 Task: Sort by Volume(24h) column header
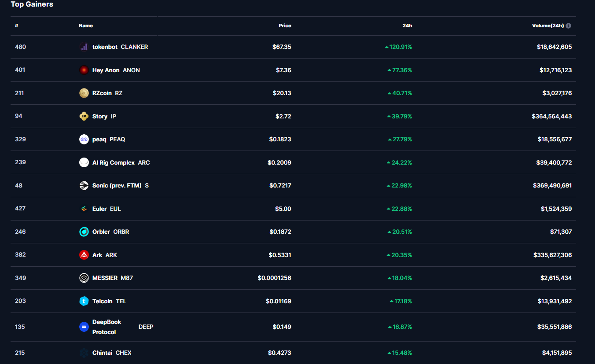547,26
